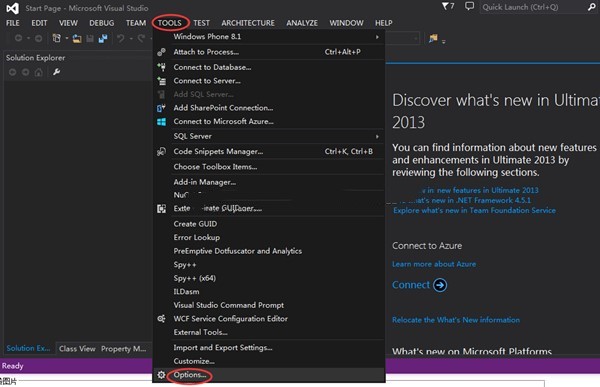Open the ANALYZE menu

click(x=302, y=23)
